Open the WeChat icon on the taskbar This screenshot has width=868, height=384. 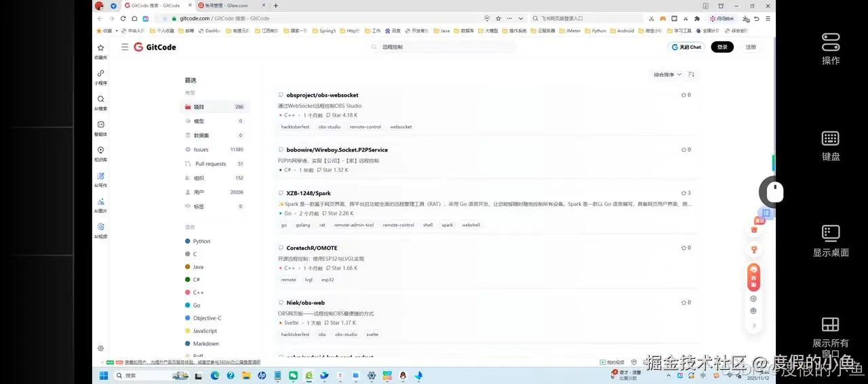[293, 375]
